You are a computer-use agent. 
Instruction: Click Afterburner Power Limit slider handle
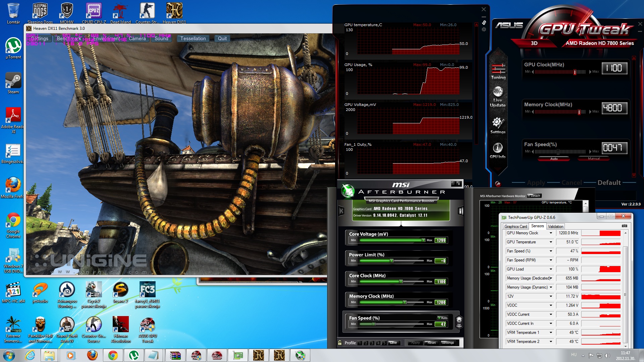391,261
